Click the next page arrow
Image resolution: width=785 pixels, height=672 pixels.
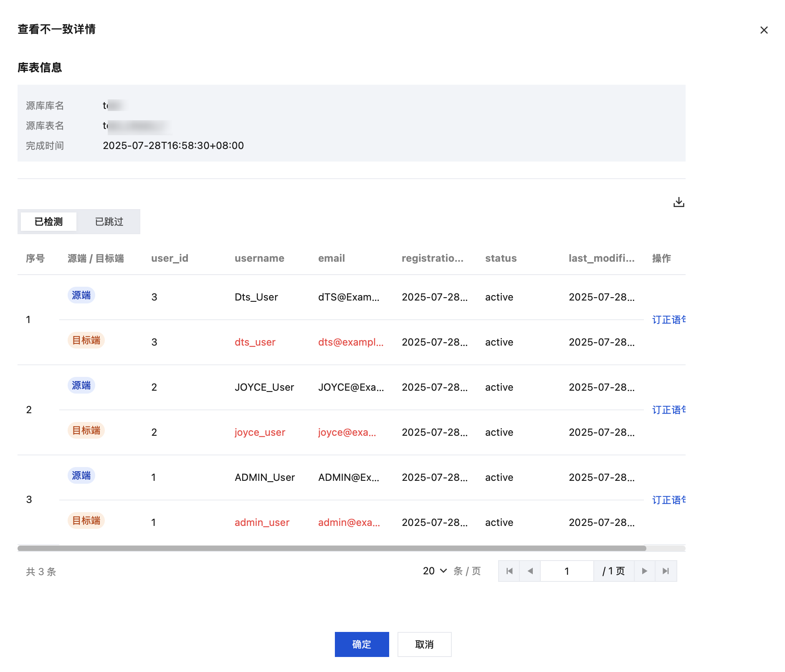coord(644,571)
